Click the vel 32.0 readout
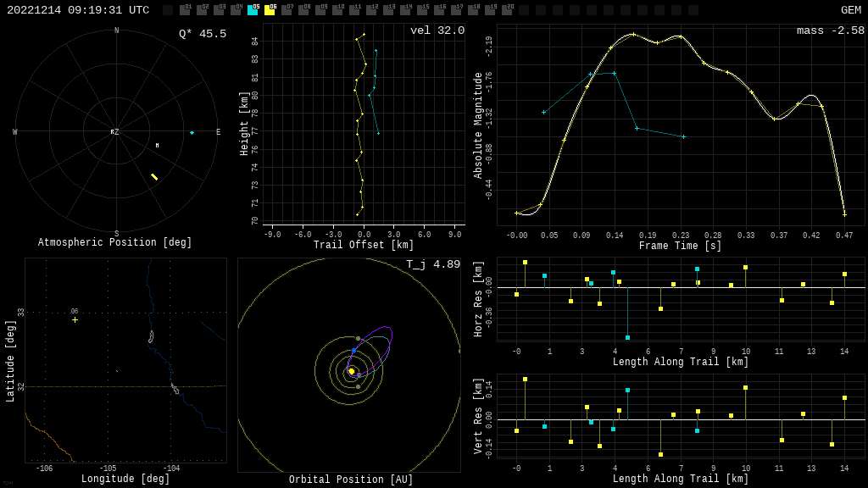Image resolution: width=868 pixels, height=488 pixels. click(x=437, y=30)
